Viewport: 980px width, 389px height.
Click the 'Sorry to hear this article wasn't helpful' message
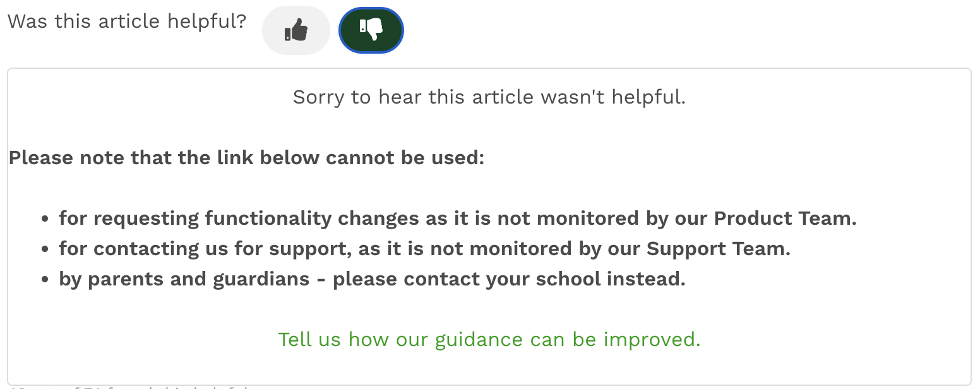[x=489, y=97]
